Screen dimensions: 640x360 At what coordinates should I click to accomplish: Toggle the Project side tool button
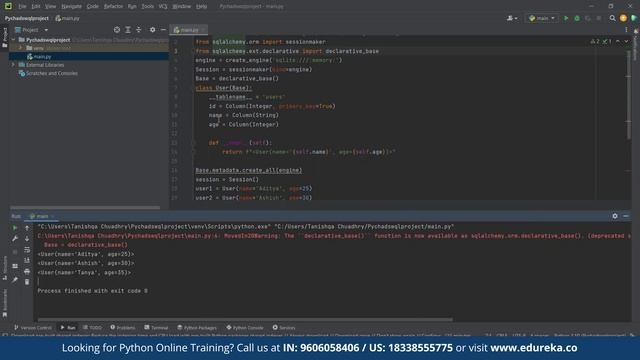[4, 38]
